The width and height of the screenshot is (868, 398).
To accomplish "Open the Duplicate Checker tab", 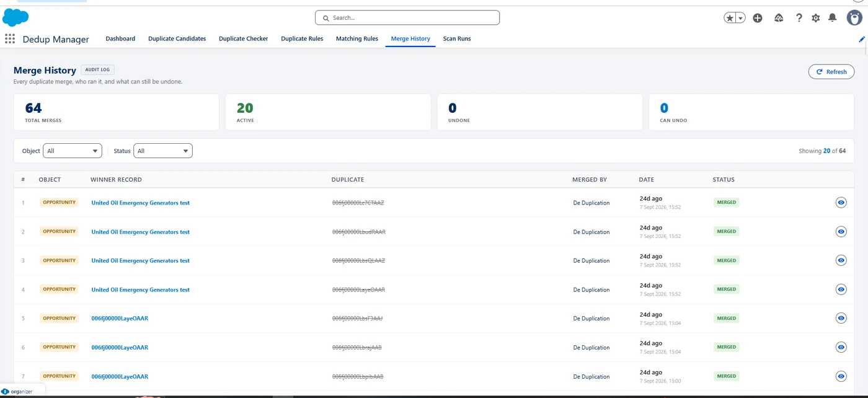I will coord(244,38).
